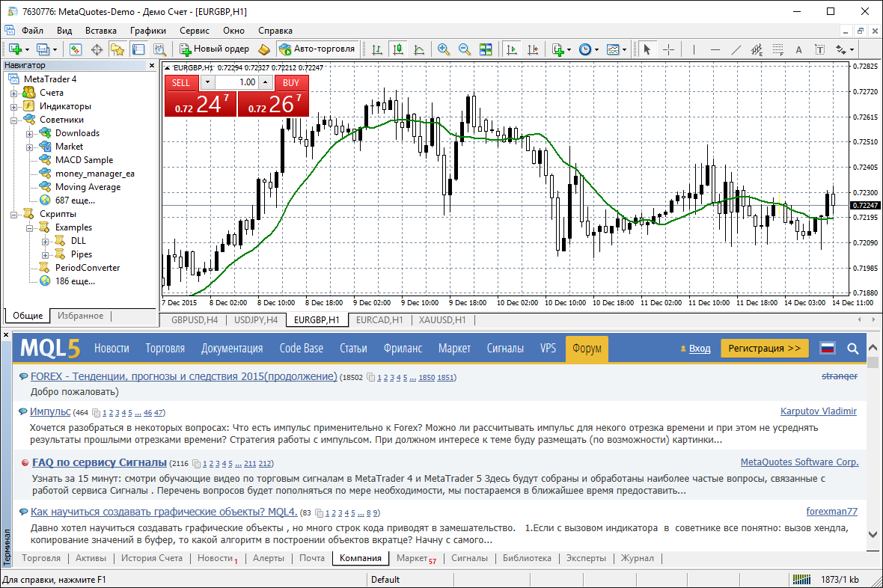Screen dimensions: 883x588
Task: Switch to the XAUUSD,H1 chart tab
Action: [441, 320]
